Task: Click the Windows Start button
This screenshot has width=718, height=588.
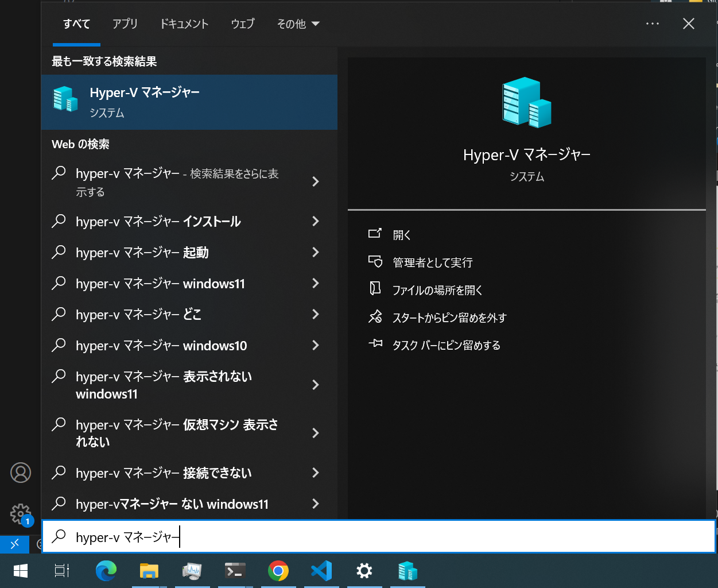Action: tap(21, 571)
